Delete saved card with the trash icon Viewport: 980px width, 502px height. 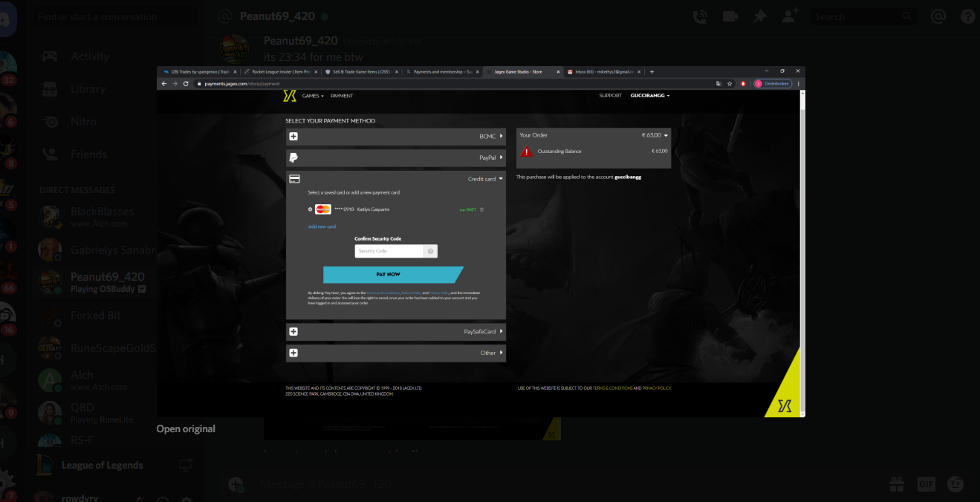click(x=481, y=209)
